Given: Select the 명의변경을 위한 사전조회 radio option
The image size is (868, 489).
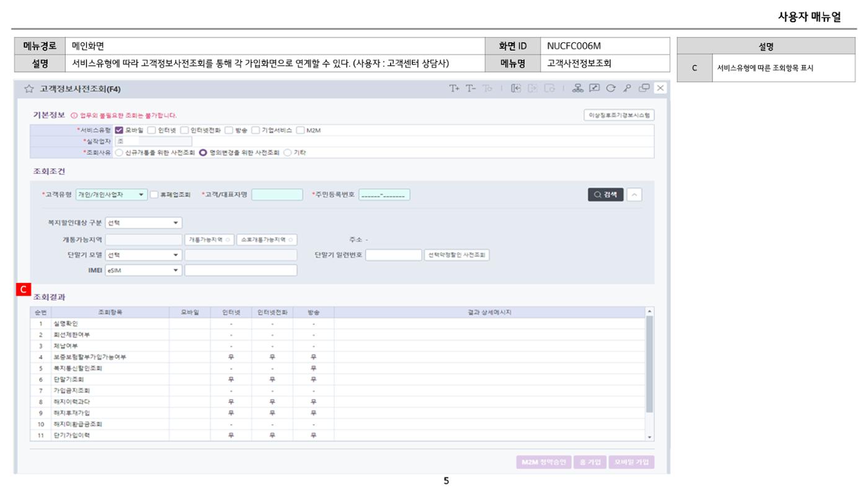Looking at the screenshot, I should [203, 152].
